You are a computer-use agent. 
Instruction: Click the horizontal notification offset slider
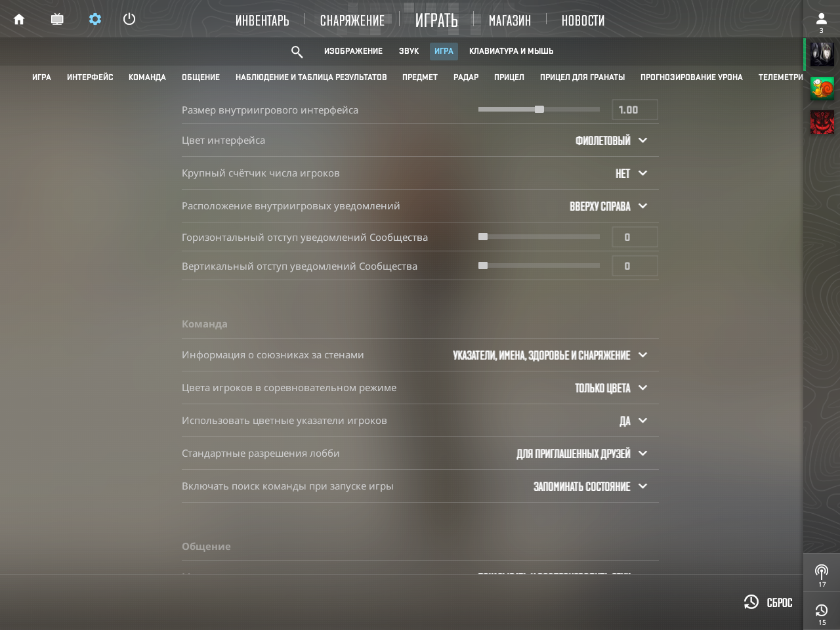tap(539, 237)
